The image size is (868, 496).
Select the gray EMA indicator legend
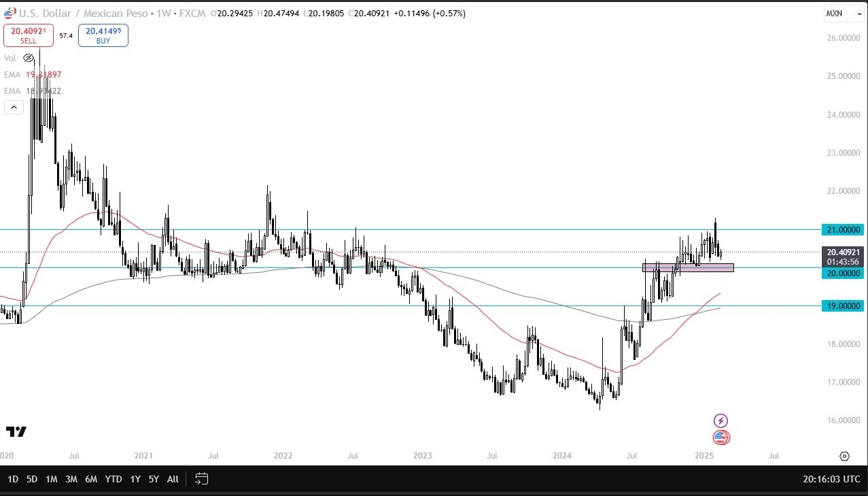coord(33,90)
